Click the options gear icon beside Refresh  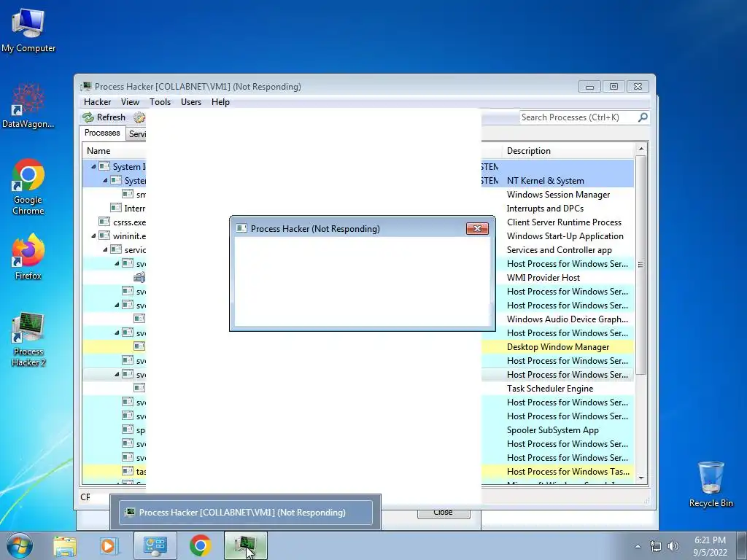point(139,117)
